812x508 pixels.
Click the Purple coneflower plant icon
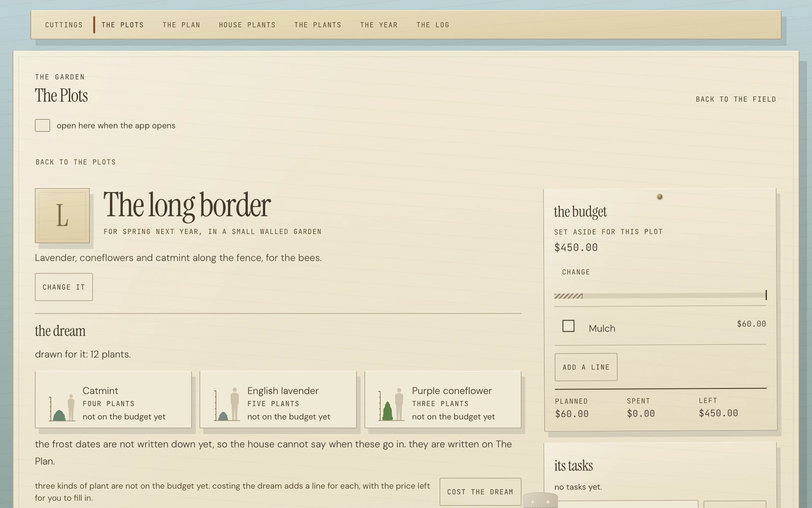[x=391, y=404]
